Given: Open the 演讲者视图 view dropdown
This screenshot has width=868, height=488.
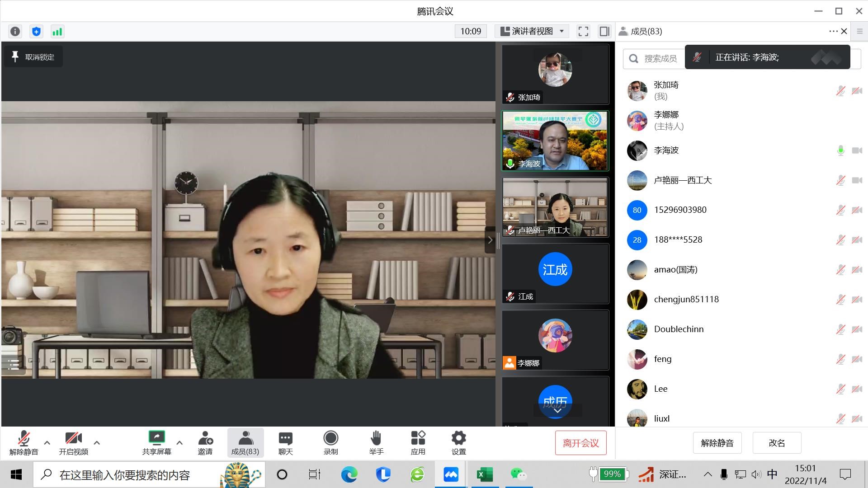Looking at the screenshot, I should pyautogui.click(x=532, y=31).
